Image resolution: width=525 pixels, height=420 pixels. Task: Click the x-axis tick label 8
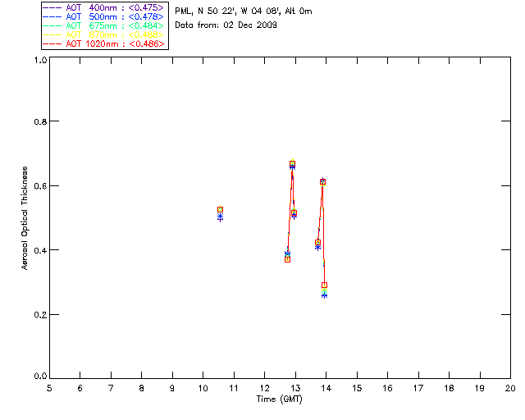click(142, 388)
